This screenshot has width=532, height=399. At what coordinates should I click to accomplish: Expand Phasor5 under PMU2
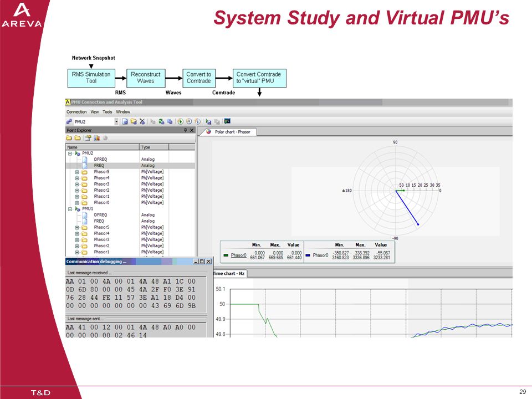click(x=77, y=172)
